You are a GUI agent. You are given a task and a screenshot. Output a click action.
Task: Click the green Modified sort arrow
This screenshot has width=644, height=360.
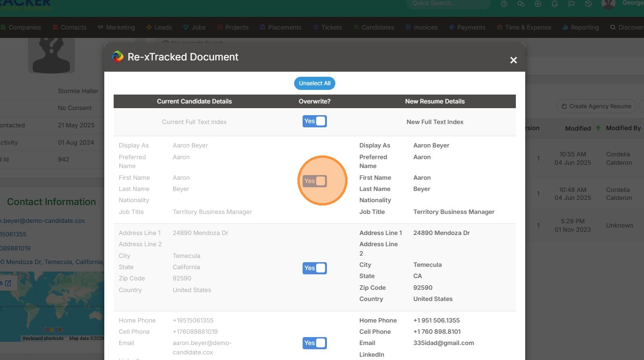(x=598, y=128)
